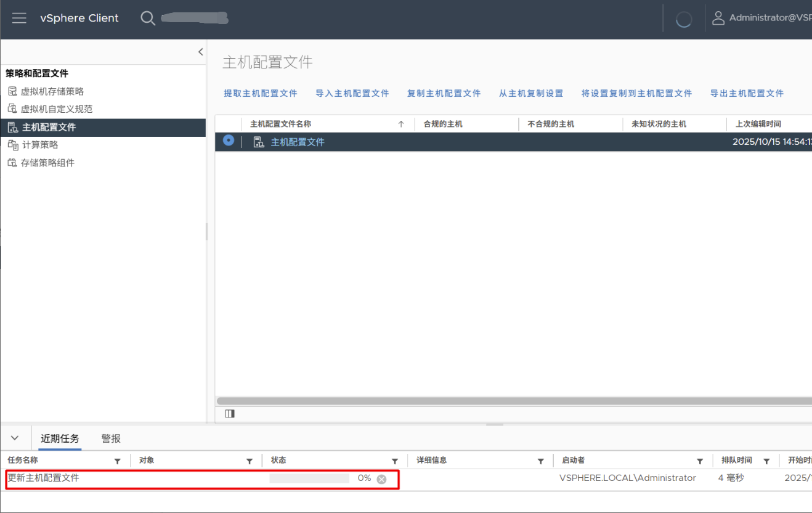The height and width of the screenshot is (513, 812).
Task: Click the 未知状况的主机 column header
Action: point(659,124)
